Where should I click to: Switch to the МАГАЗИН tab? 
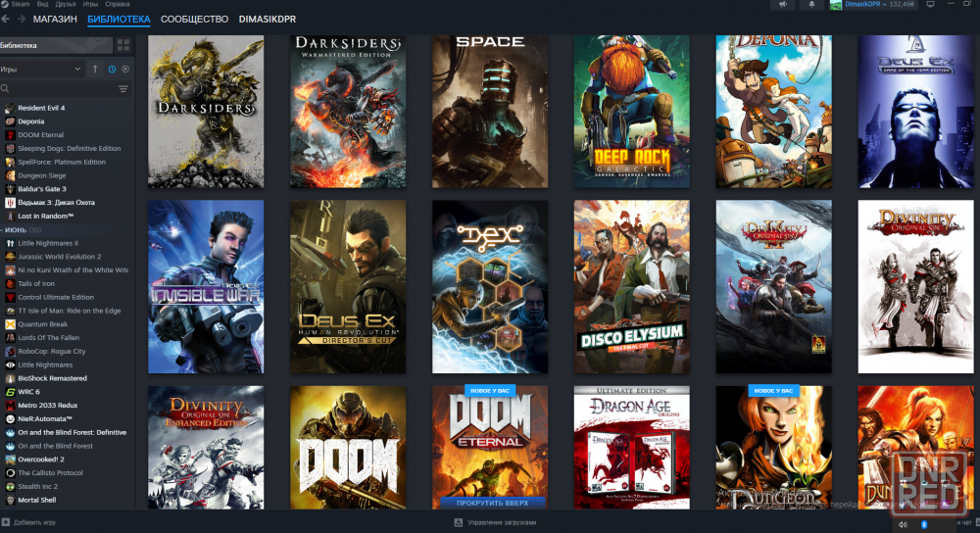55,20
